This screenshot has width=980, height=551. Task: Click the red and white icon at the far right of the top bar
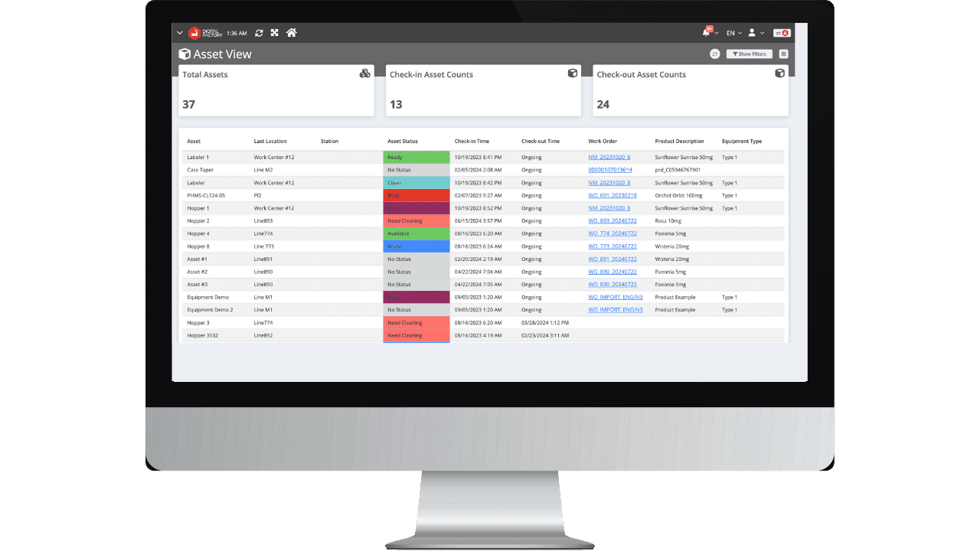(x=782, y=33)
